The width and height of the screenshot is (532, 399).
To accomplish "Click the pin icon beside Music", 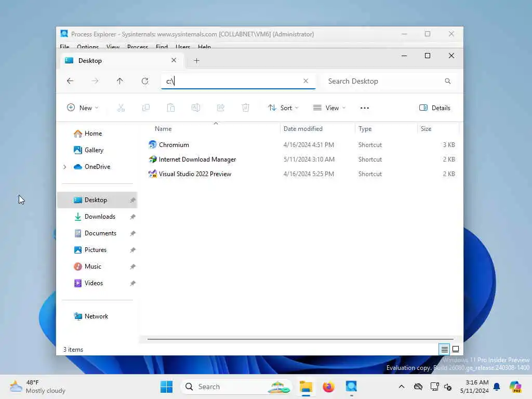I will [132, 267].
